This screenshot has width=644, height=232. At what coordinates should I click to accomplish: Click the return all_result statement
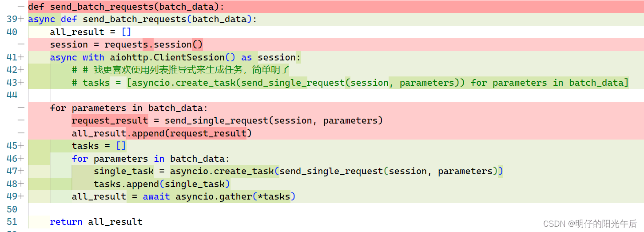click(96, 222)
